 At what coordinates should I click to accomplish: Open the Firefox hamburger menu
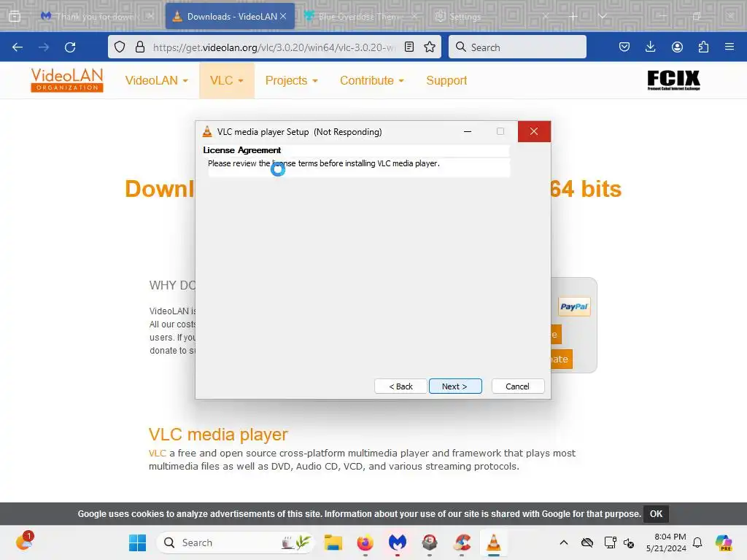coord(729,47)
